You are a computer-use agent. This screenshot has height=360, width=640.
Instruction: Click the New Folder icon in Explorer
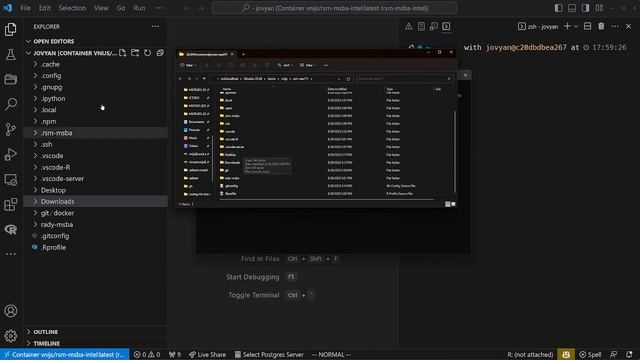point(135,53)
